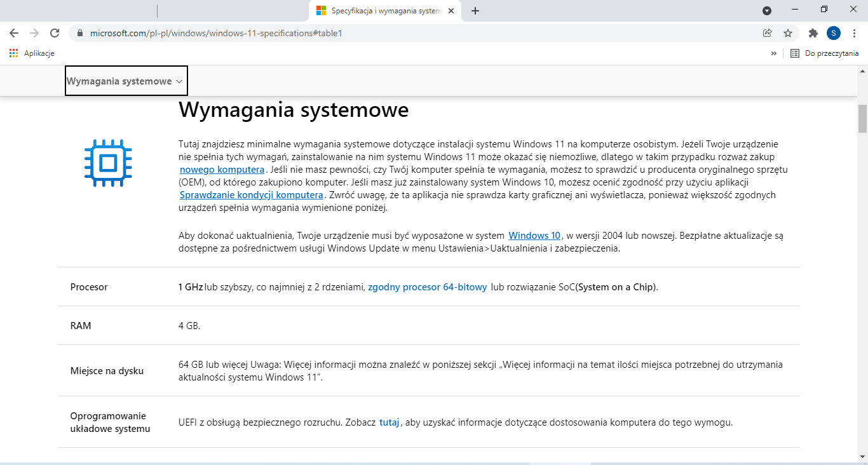868x465 pixels.
Task: Close the Specyfikacja tab
Action: (451, 11)
